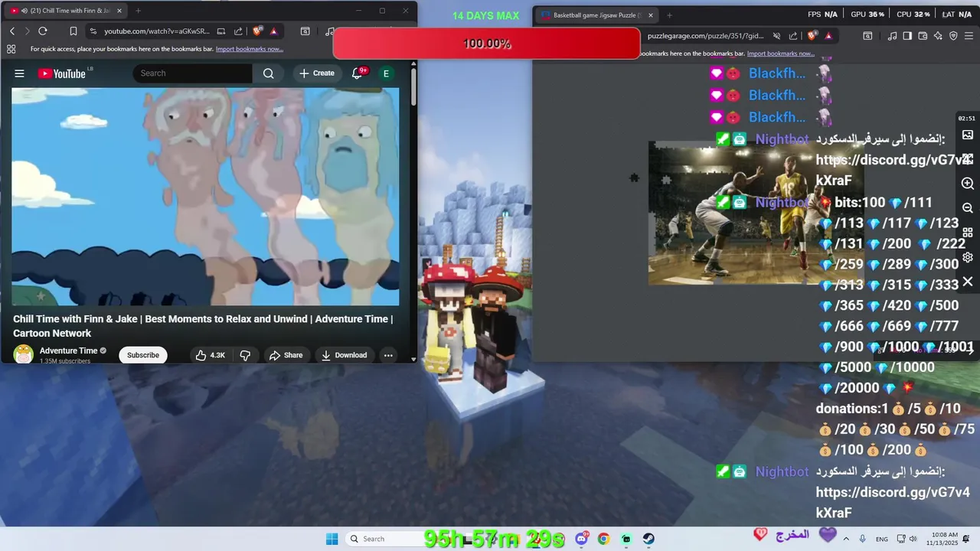Open the ENG language switcher
This screenshot has width=980, height=551.
882,539
